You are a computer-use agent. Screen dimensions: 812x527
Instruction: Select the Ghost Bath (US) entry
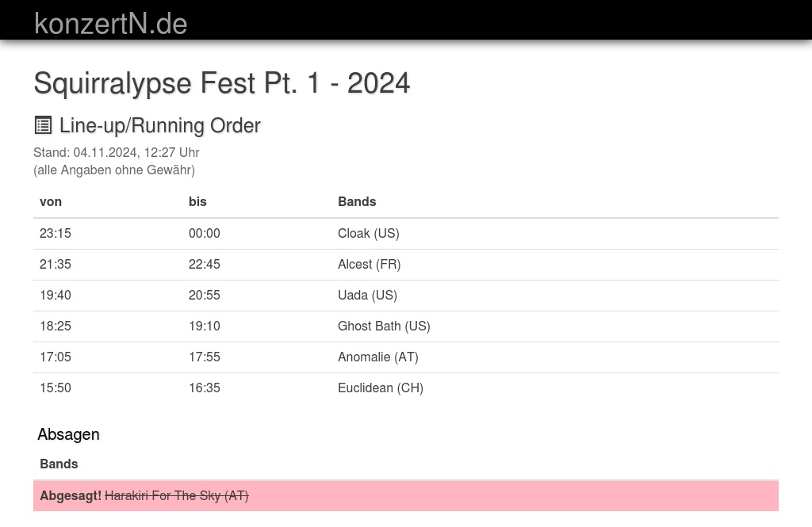[384, 326]
